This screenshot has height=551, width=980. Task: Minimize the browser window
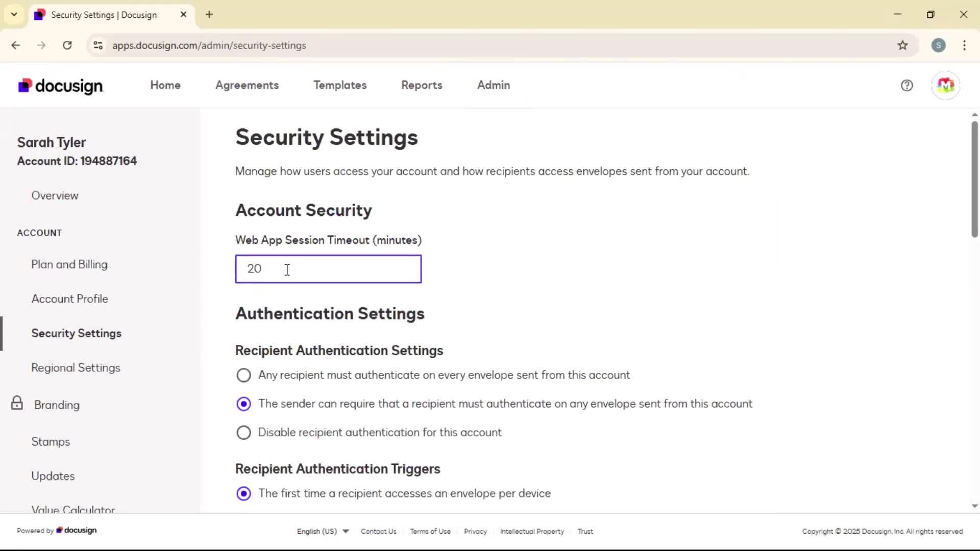point(898,14)
